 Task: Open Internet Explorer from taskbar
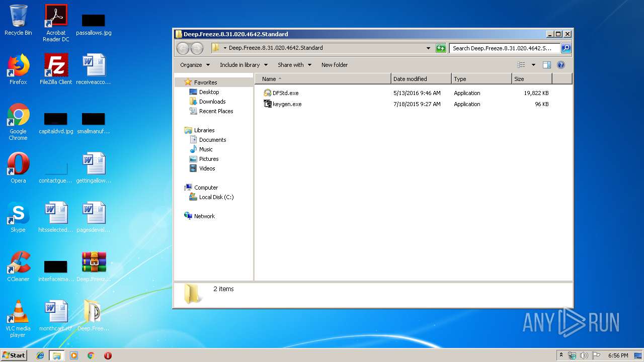click(x=40, y=355)
